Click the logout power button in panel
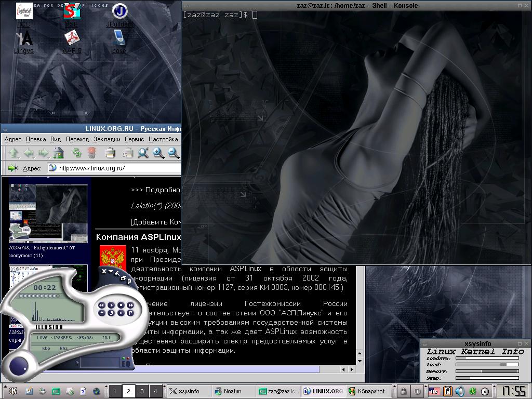Screen dimensions: 532x399 point(417,391)
